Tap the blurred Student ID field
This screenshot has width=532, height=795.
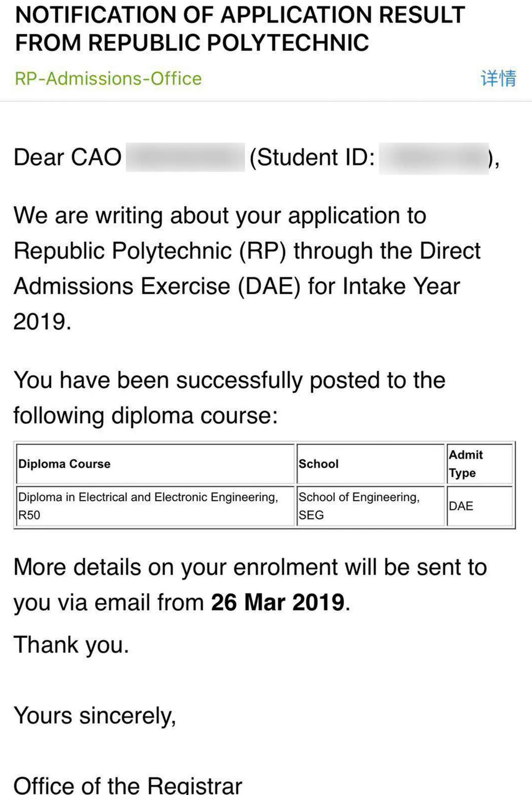(x=434, y=158)
